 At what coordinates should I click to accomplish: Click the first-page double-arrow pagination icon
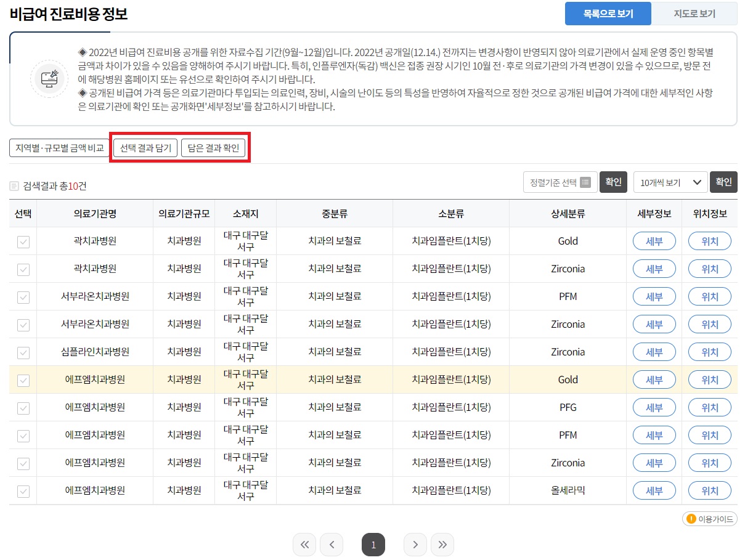pos(304,545)
